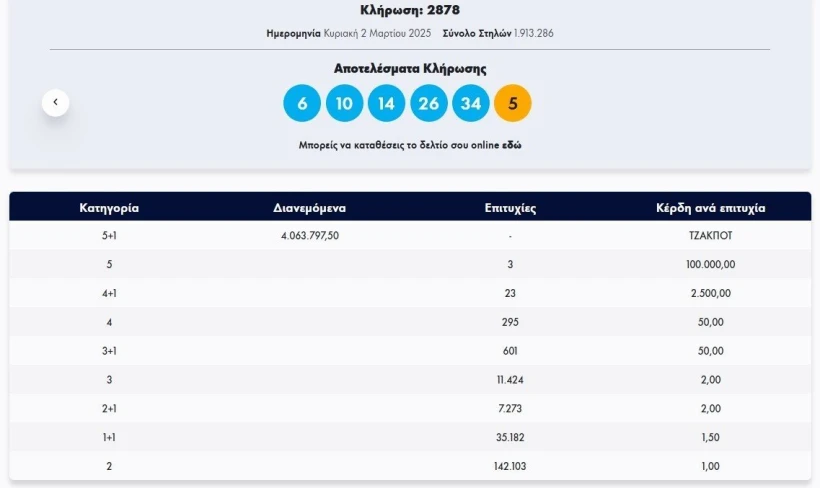Screen dimensions: 820x488
Task: Select the 3+1 category row
Action: (x=410, y=350)
